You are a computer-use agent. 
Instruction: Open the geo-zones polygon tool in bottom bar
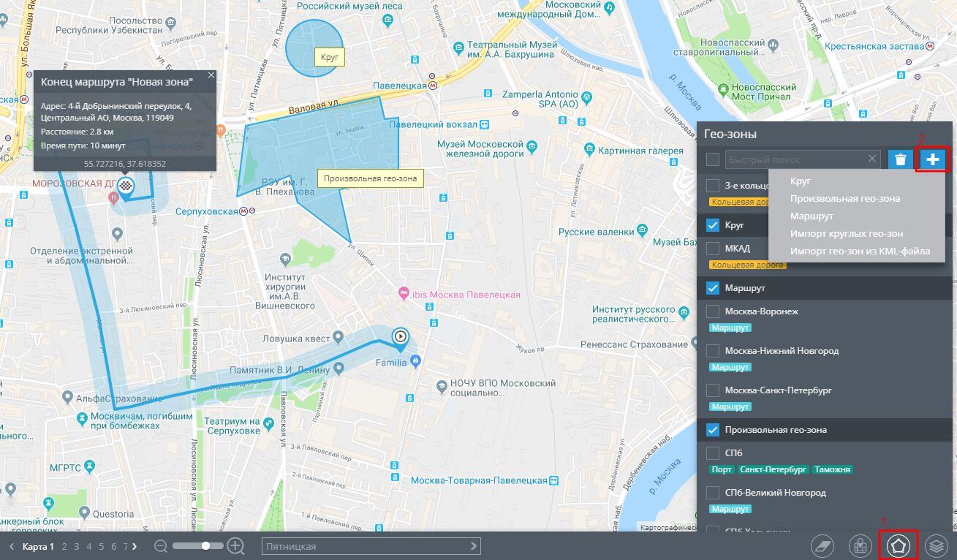pyautogui.click(x=899, y=545)
